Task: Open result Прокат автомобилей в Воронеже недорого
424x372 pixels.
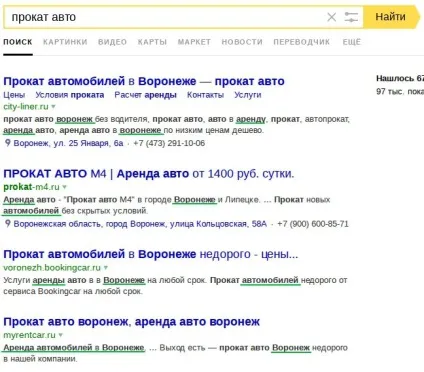Action: pos(151,254)
